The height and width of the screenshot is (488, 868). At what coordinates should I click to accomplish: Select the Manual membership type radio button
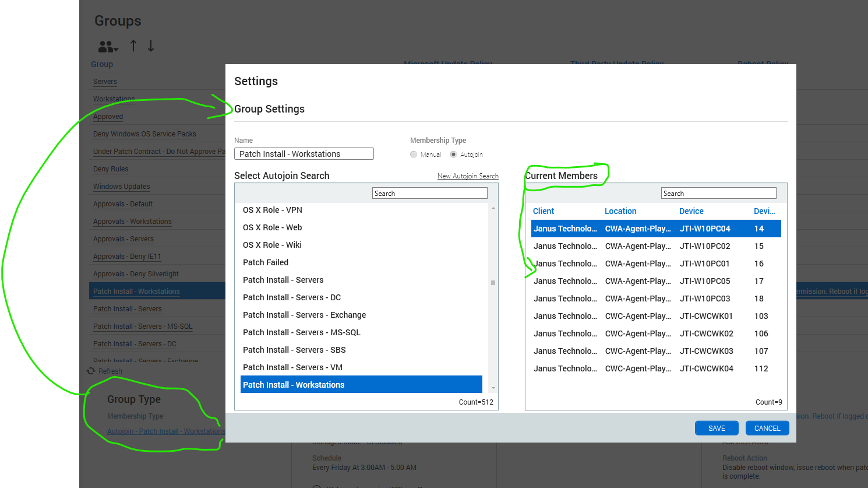tap(414, 155)
